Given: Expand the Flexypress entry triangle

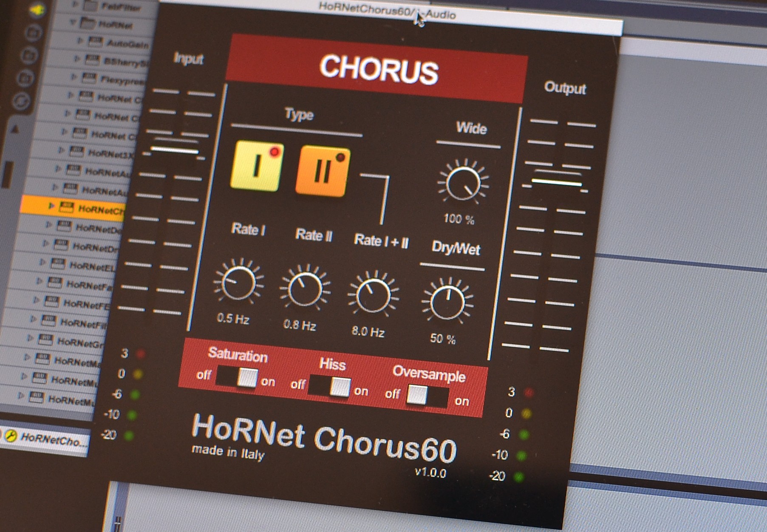Looking at the screenshot, I should (x=74, y=77).
